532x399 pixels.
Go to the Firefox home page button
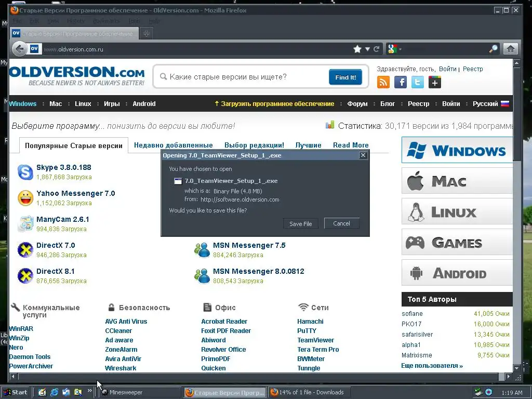coord(511,49)
